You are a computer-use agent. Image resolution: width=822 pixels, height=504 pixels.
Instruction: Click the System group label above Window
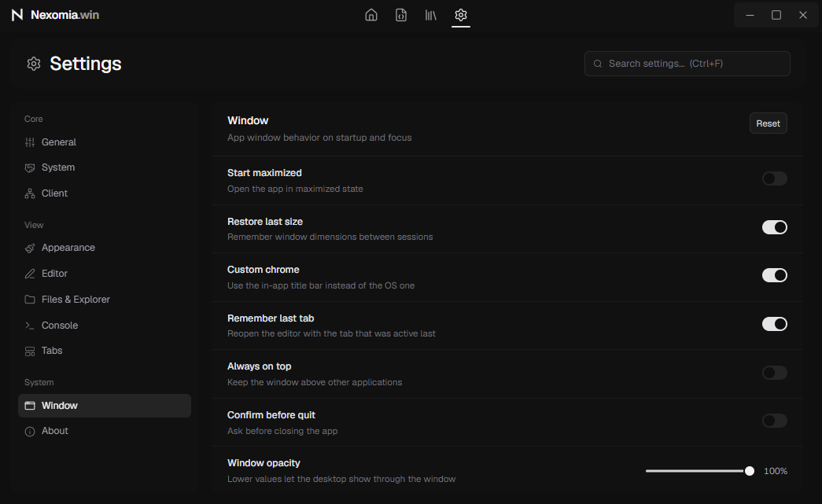(x=39, y=382)
